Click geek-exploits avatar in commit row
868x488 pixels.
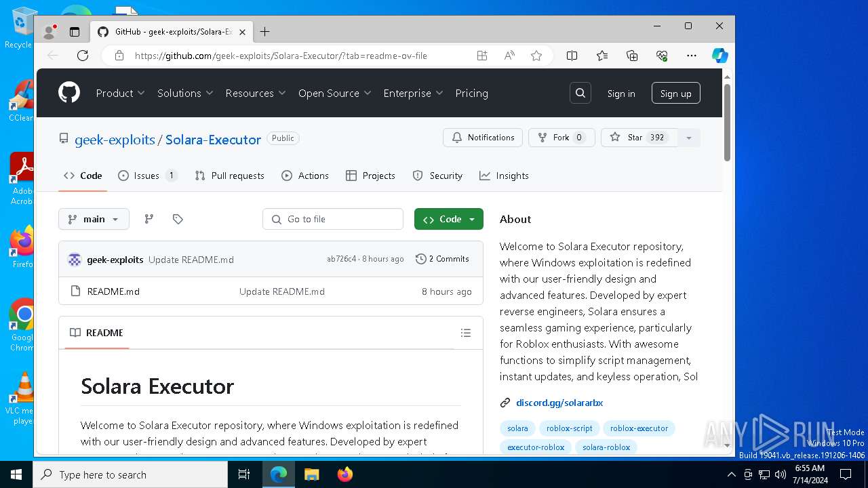click(75, 259)
